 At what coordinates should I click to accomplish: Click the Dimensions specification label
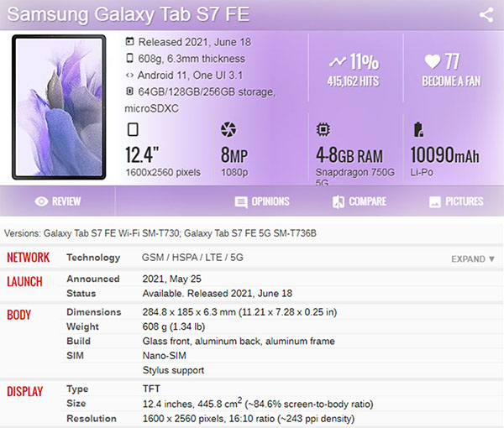pos(94,312)
